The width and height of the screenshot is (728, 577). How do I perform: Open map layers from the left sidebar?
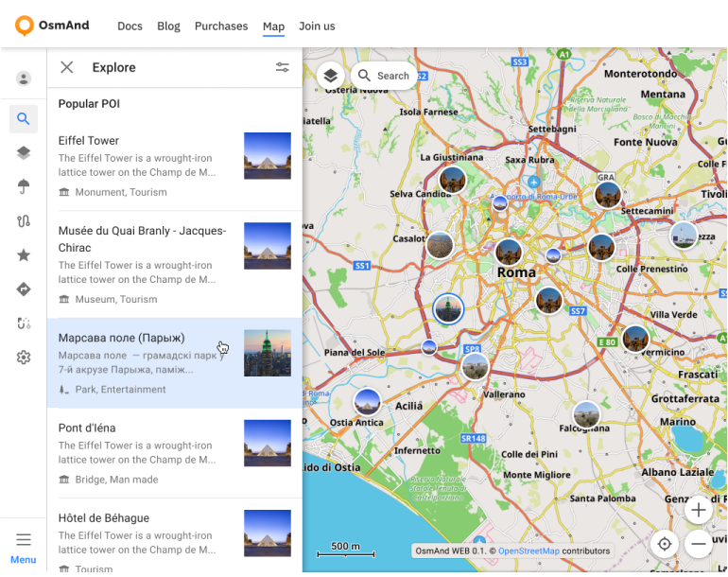pyautogui.click(x=24, y=153)
